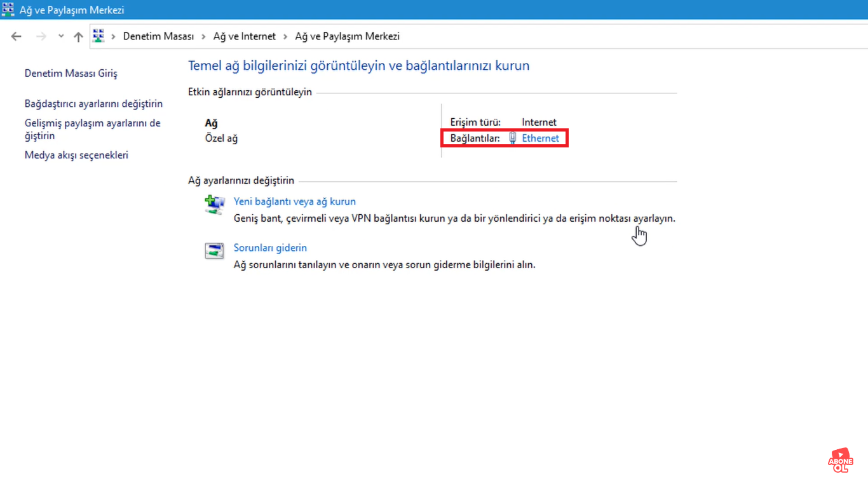The image size is (868, 488).
Task: Click the Geniş bant, çevirmeli description text
Action: [x=455, y=218]
